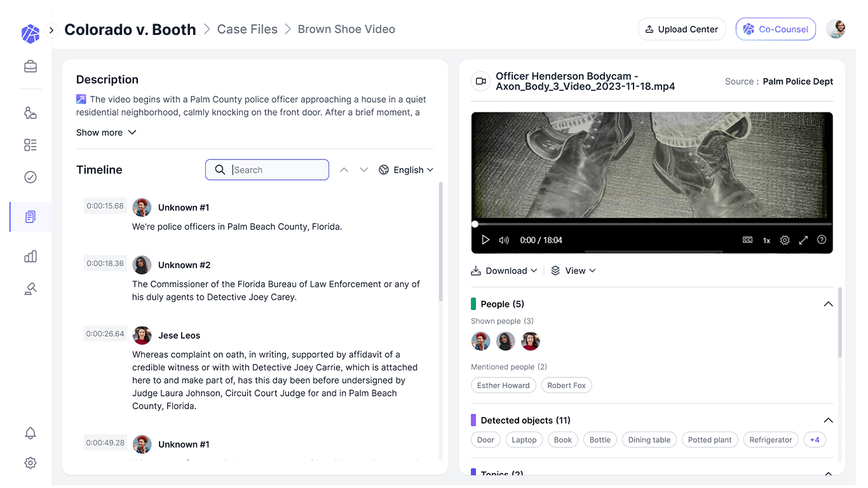Image resolution: width=868 pixels, height=488 pixels.
Task: Open the Download dropdown
Action: tap(505, 271)
